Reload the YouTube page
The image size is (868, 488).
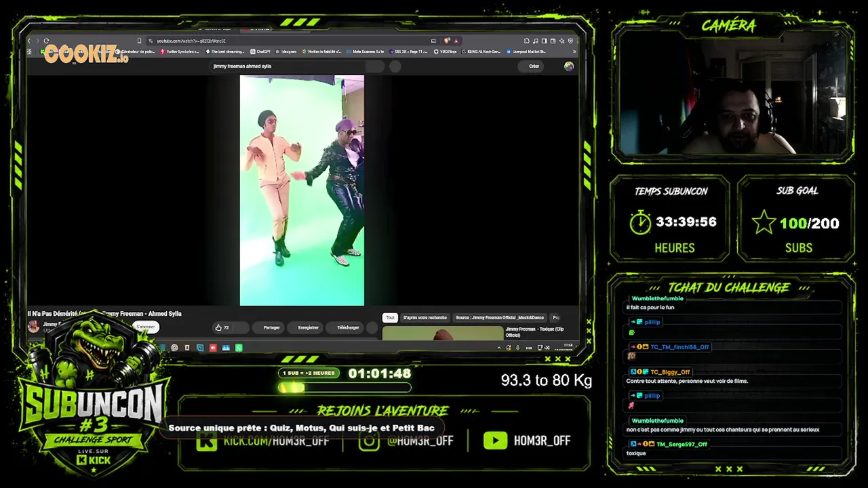[46, 41]
